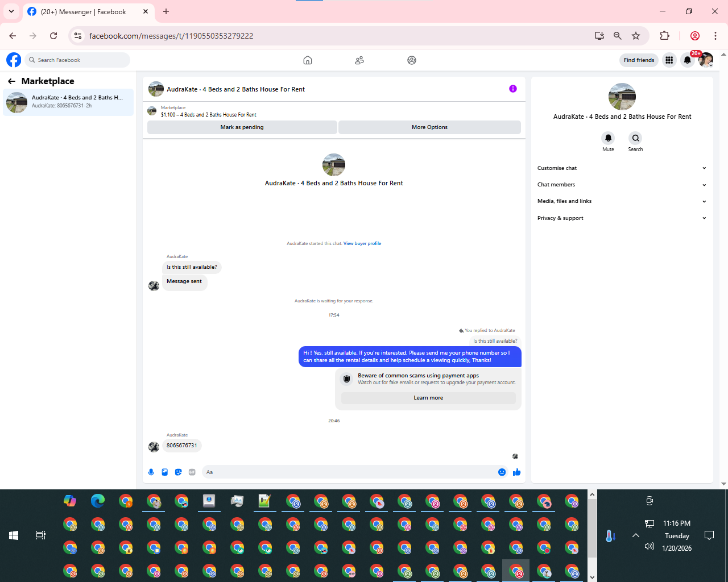Open a new Chrome tab
This screenshot has width=728, height=582.
coord(166,11)
